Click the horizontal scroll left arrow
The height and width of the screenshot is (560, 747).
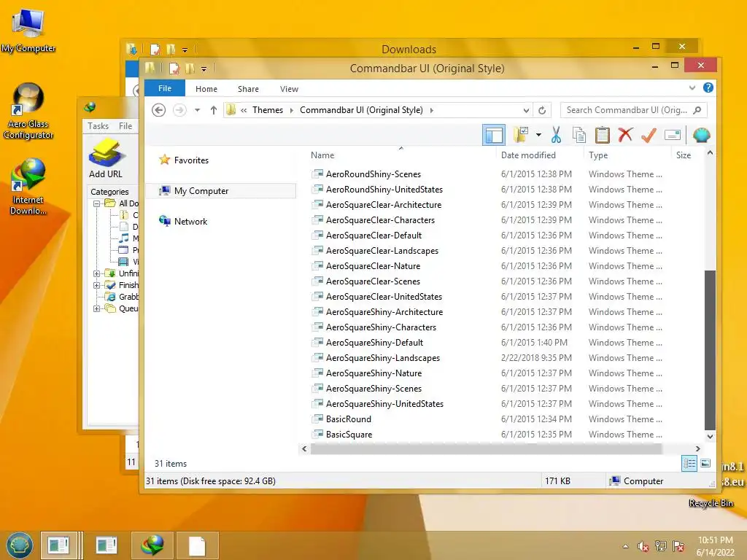(x=304, y=448)
